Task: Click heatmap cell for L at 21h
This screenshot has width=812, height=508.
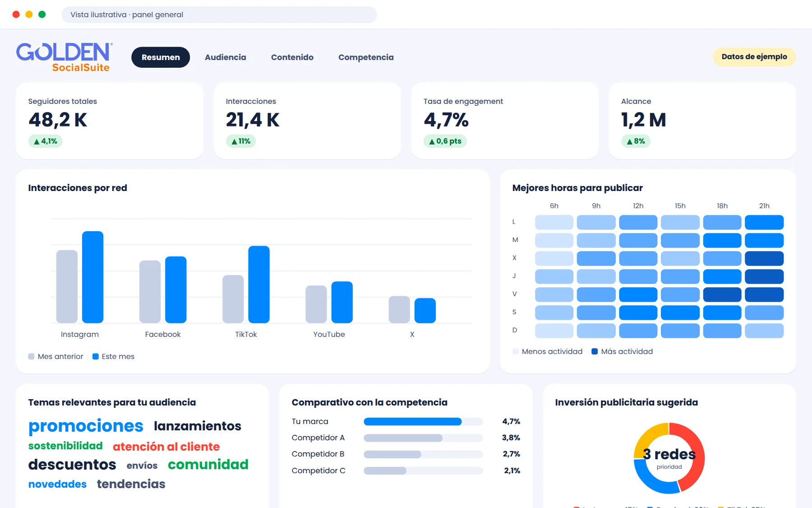Action: coord(764,222)
